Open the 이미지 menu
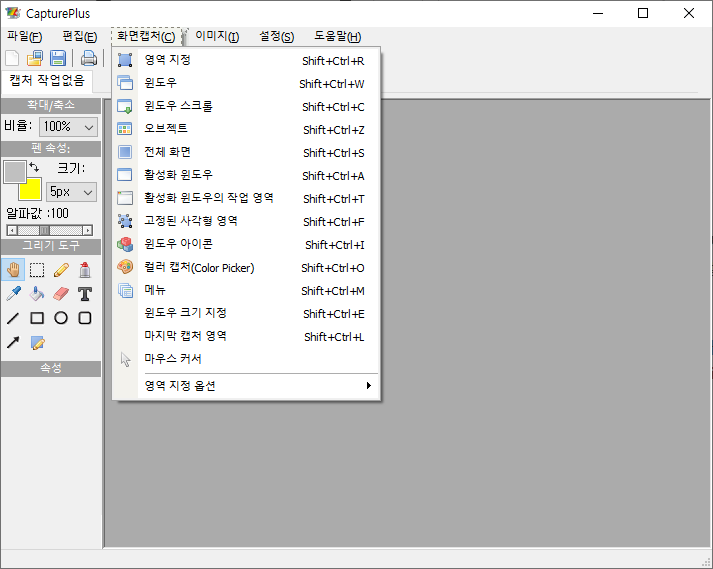 click(217, 37)
